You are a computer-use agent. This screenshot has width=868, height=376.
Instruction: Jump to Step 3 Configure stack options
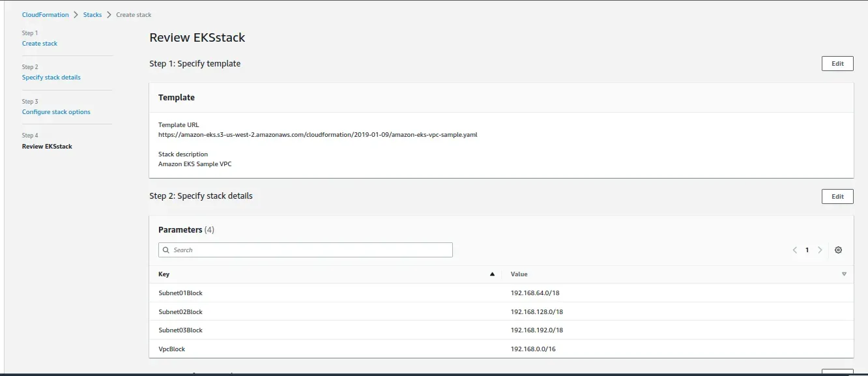pos(56,112)
